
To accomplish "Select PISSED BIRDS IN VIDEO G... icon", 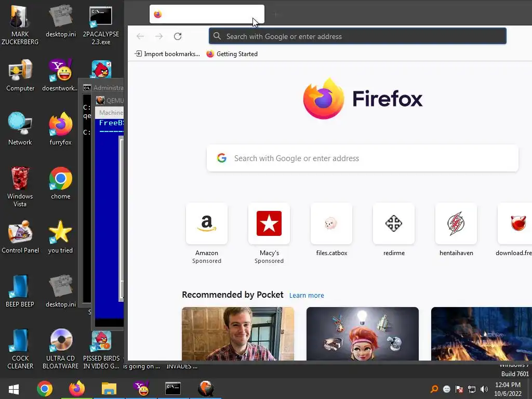I will 101,349.
